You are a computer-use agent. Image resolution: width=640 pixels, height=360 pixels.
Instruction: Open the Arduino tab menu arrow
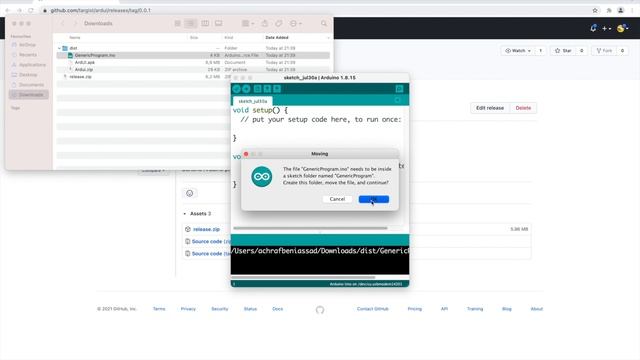point(398,100)
